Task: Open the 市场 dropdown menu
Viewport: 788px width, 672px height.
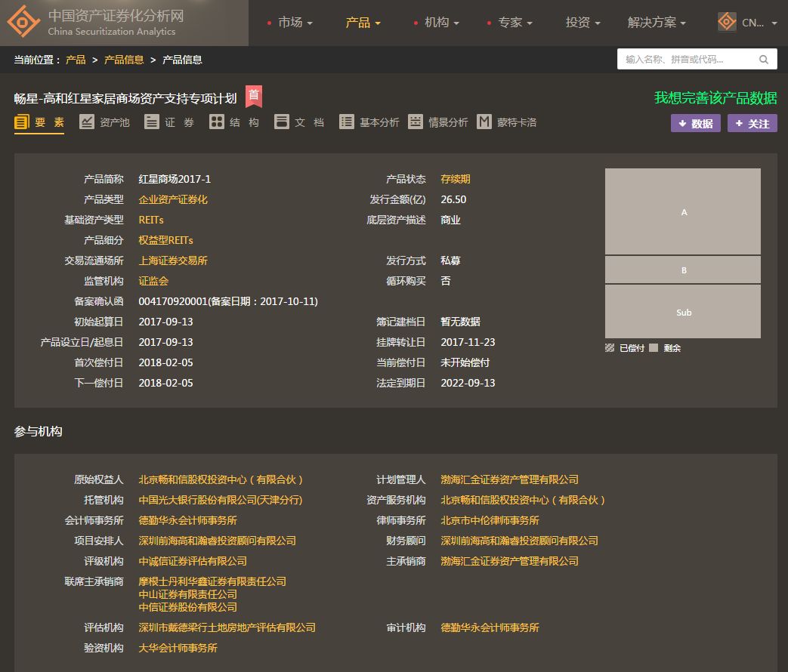Action: 295,23
